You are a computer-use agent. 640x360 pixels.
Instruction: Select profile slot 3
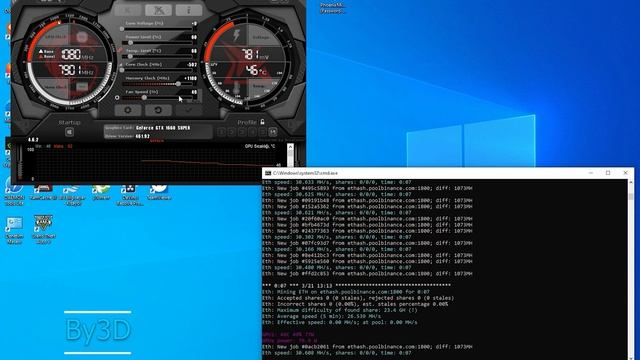[242, 132]
